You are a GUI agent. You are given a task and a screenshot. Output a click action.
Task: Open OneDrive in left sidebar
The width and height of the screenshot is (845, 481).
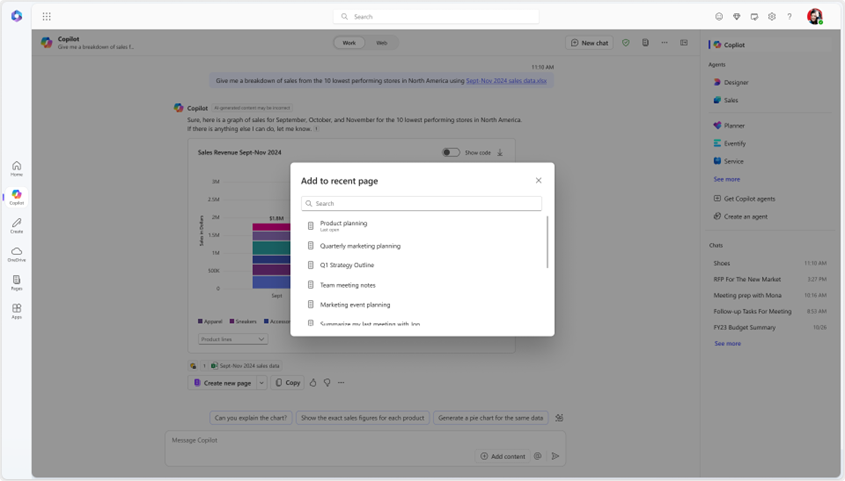[17, 254]
